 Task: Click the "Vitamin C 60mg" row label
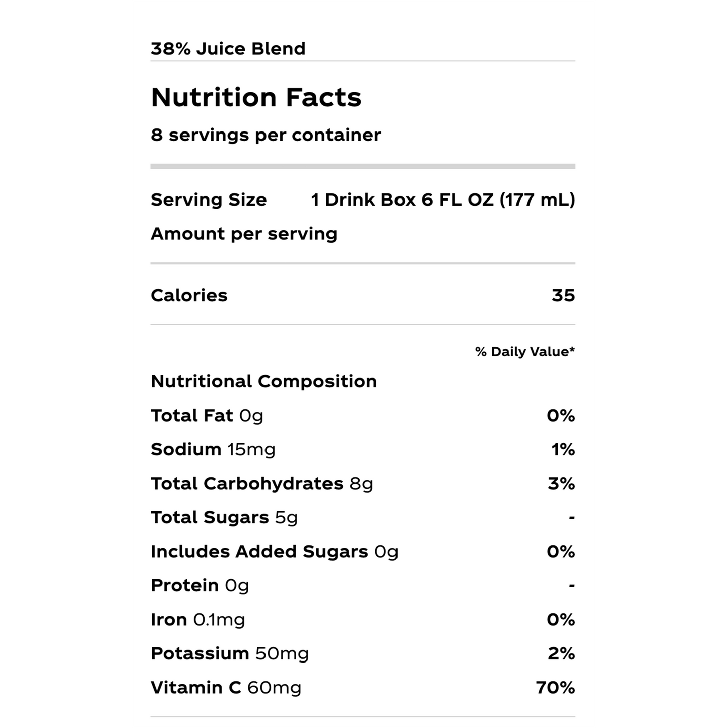click(x=226, y=688)
